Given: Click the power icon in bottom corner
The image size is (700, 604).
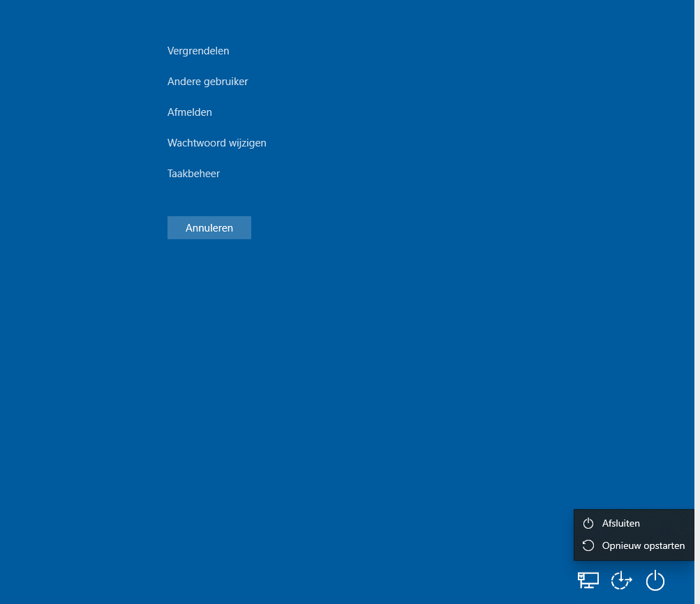Looking at the screenshot, I should tap(655, 580).
